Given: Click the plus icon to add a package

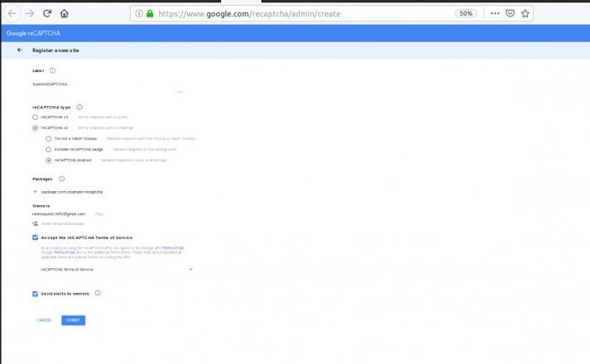Looking at the screenshot, I should point(35,191).
